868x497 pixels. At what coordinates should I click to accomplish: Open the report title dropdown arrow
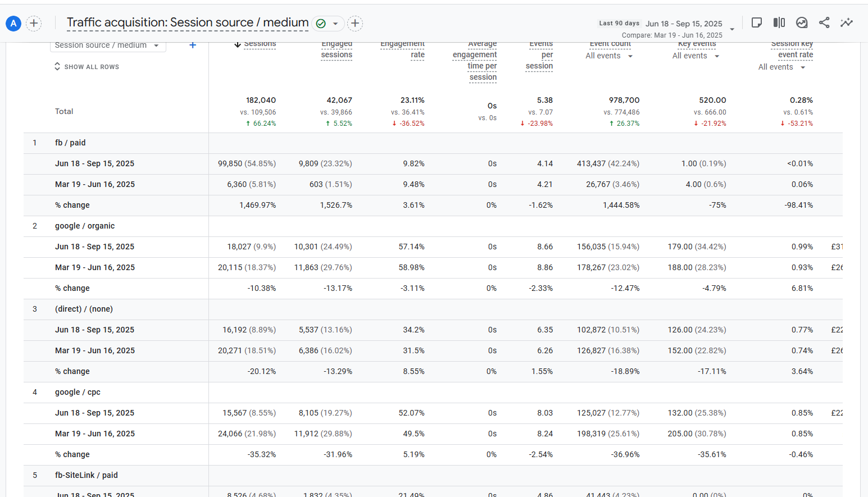tap(335, 24)
